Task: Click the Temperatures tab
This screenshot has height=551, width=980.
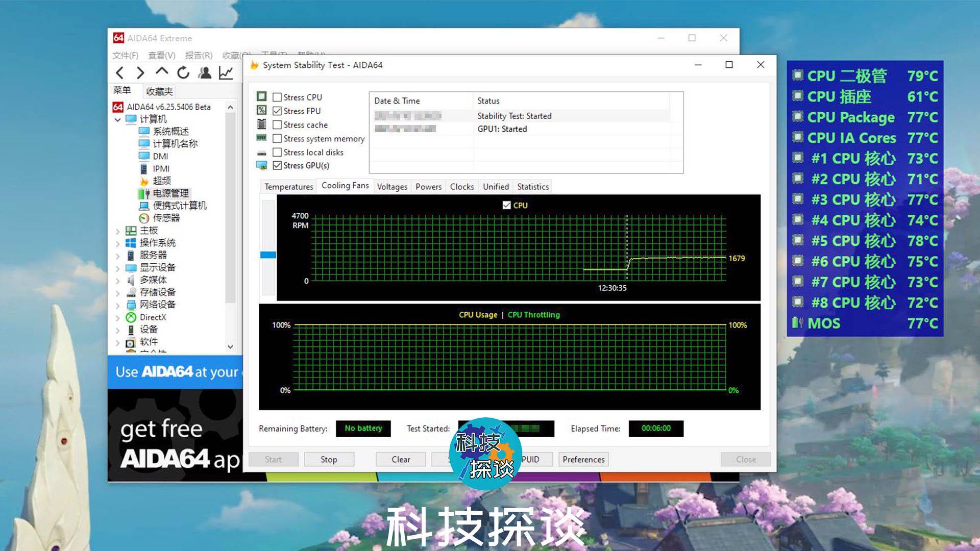Action: (288, 186)
